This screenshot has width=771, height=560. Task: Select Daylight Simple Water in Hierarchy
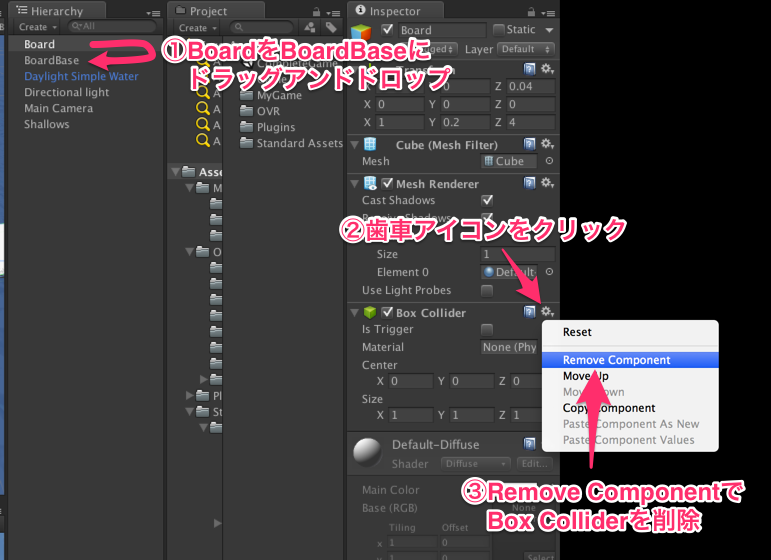[81, 76]
